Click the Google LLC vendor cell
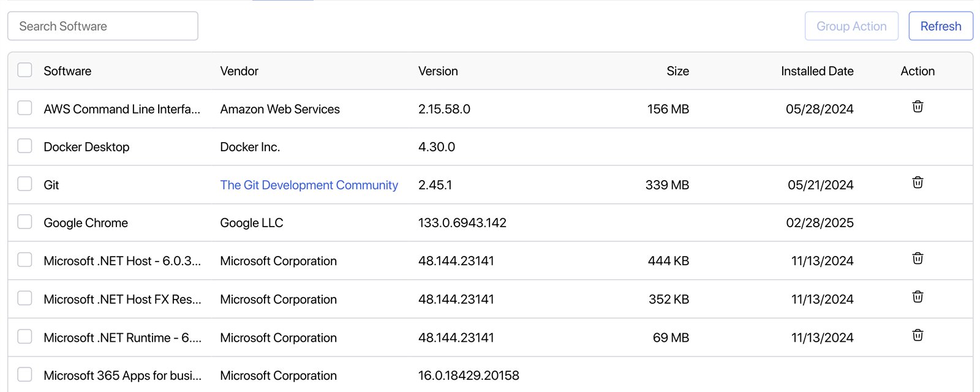 pyautogui.click(x=252, y=223)
